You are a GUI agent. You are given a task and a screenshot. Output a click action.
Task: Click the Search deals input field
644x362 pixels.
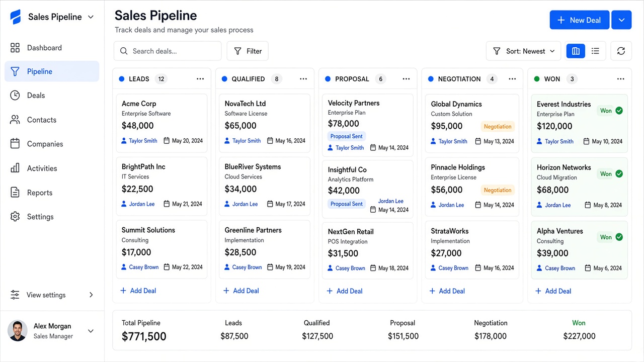[168, 51]
